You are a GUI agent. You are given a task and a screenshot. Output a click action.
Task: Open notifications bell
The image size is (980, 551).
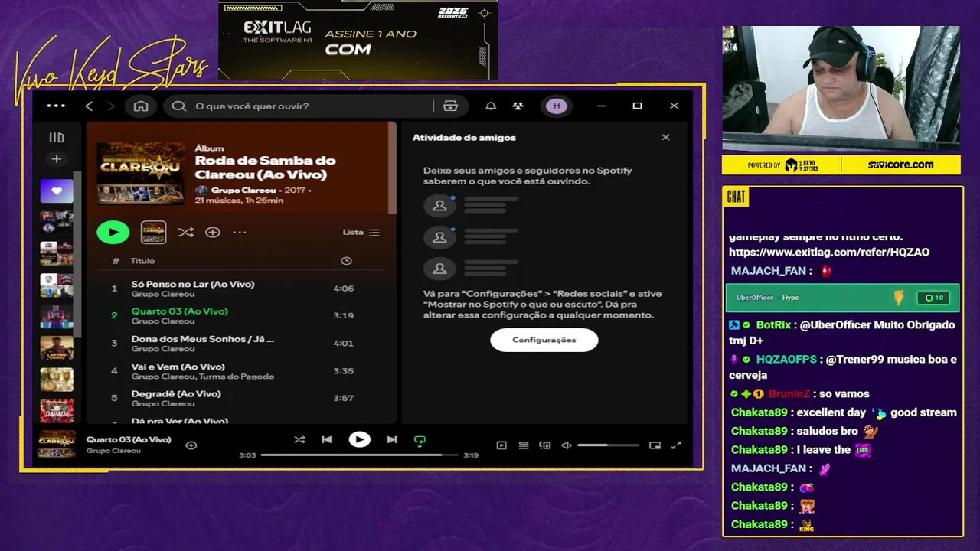click(491, 106)
